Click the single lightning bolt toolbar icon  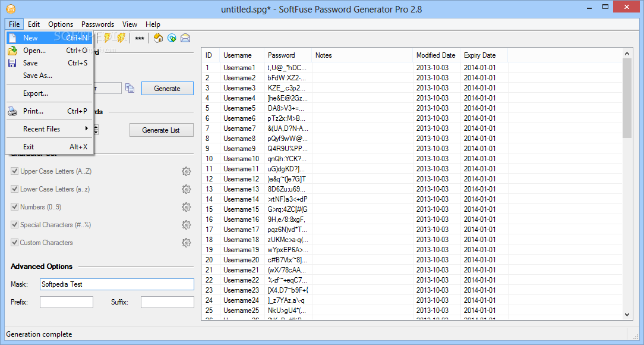(108, 38)
